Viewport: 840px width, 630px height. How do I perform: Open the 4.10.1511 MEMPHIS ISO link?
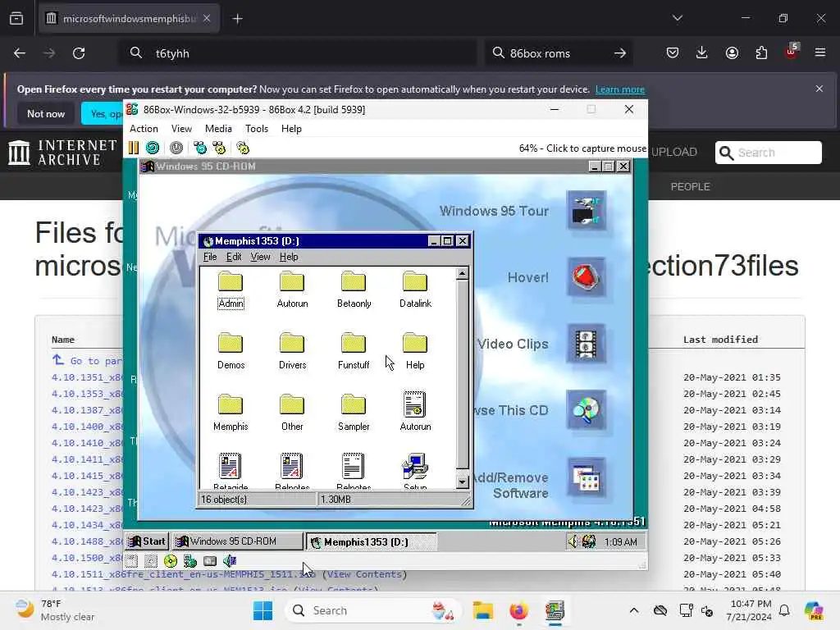185,574
